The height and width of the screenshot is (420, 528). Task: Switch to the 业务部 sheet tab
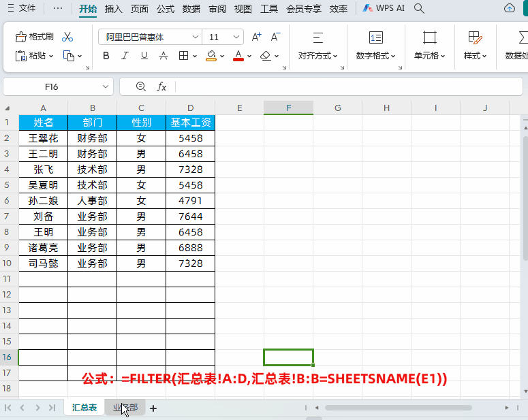125,408
